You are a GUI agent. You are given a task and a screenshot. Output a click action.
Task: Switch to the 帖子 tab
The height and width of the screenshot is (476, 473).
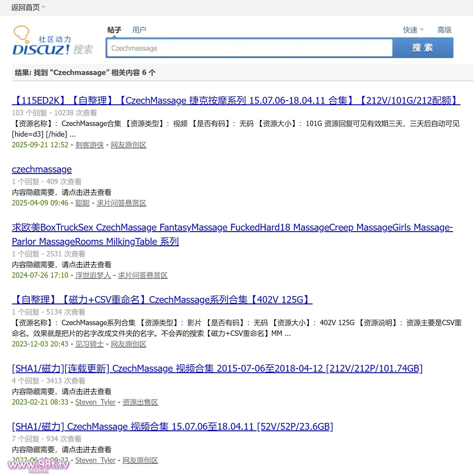coord(114,30)
